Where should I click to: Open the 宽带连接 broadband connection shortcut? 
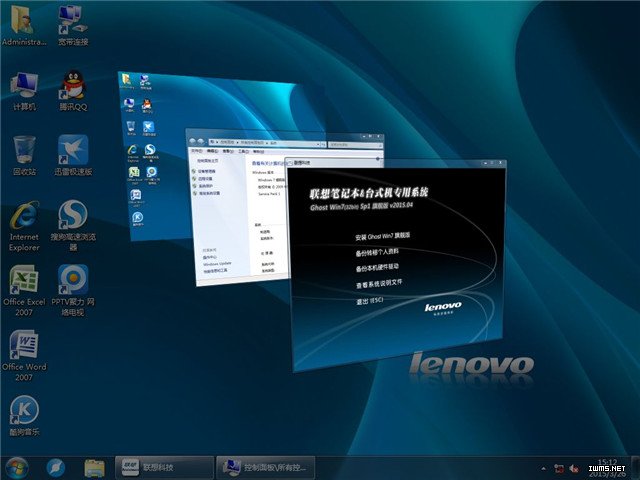(73, 24)
